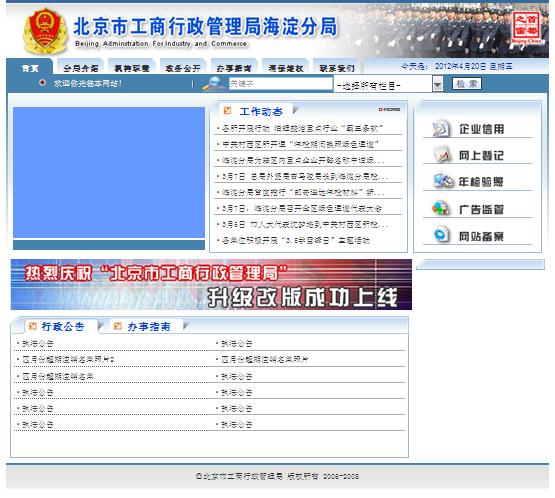Open announcement 四月份超期注销名单照片2
Screen dimensions: 555x498
tap(68, 359)
